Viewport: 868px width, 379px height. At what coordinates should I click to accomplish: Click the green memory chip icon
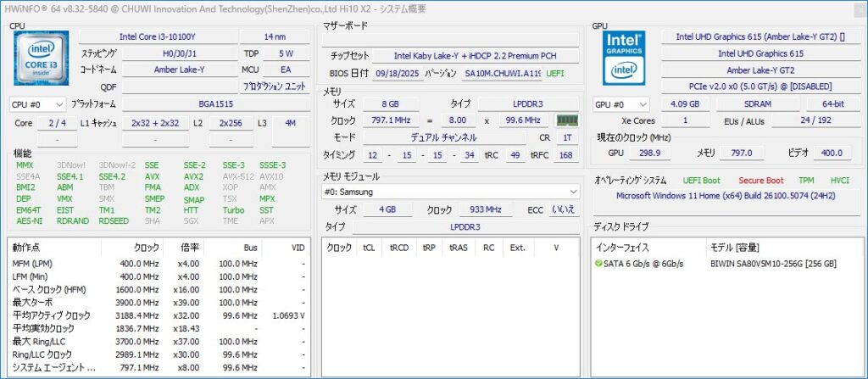point(566,120)
